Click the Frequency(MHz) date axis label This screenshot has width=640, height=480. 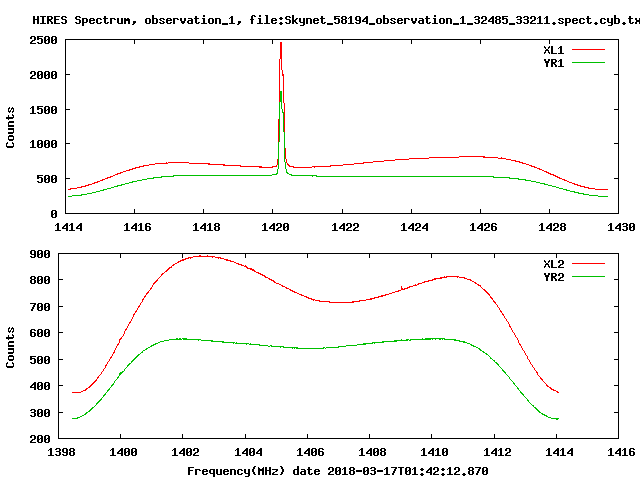338,471
